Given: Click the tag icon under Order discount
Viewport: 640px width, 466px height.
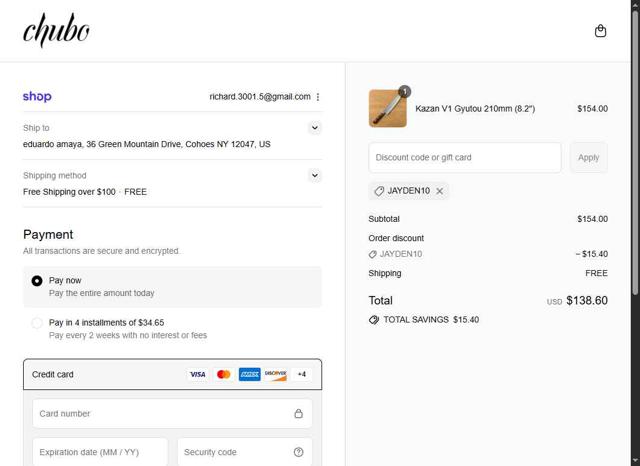Looking at the screenshot, I should [372, 254].
